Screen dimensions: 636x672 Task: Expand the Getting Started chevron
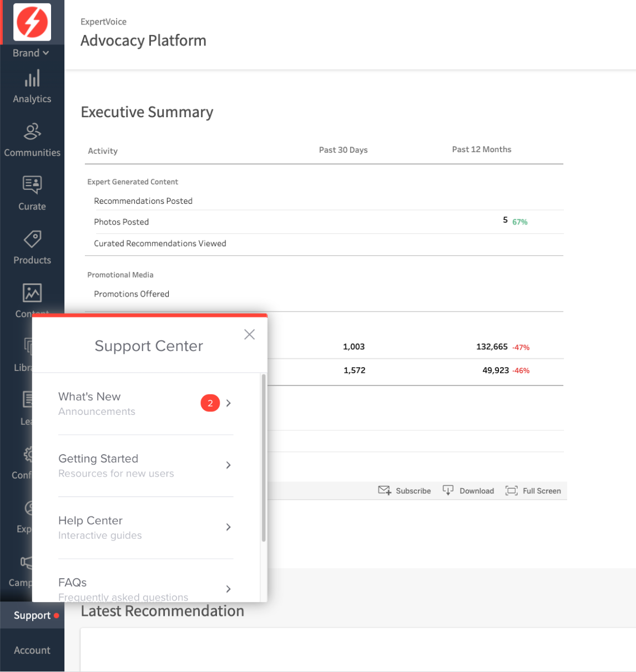pyautogui.click(x=229, y=465)
